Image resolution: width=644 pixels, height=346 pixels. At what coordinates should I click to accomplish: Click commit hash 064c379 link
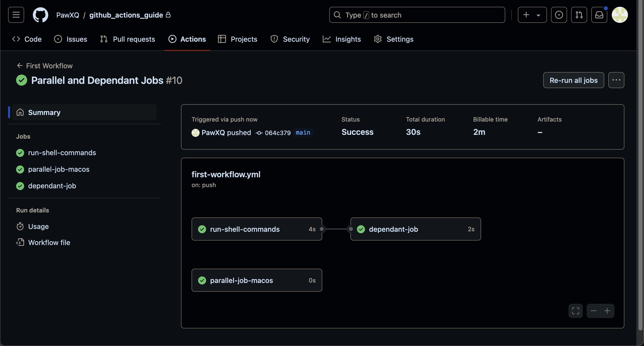278,133
